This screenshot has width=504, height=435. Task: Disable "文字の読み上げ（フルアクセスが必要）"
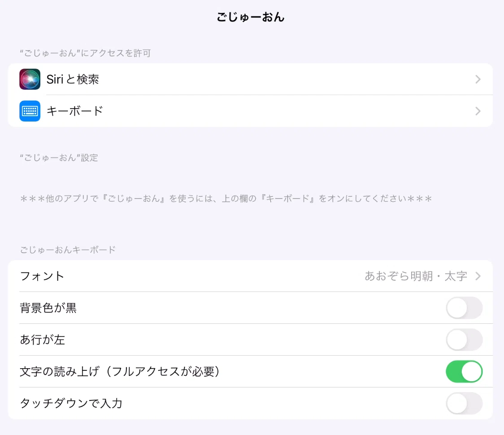pos(464,371)
